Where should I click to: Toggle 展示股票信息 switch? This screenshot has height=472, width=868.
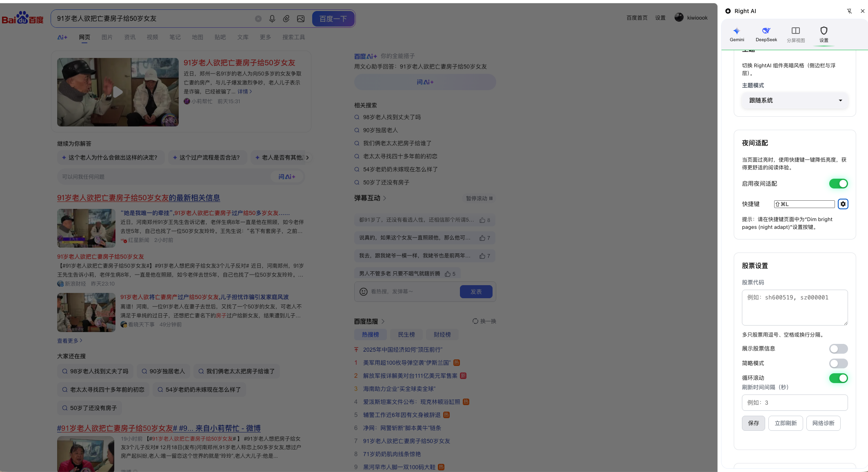[838, 349]
